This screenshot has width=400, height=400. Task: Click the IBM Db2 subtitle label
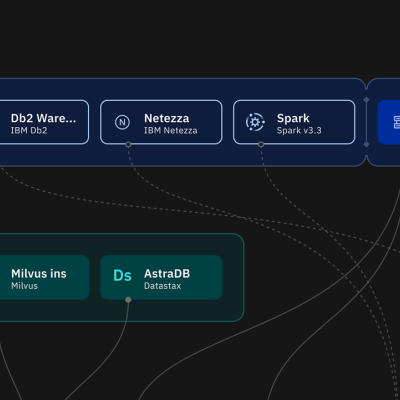click(29, 130)
